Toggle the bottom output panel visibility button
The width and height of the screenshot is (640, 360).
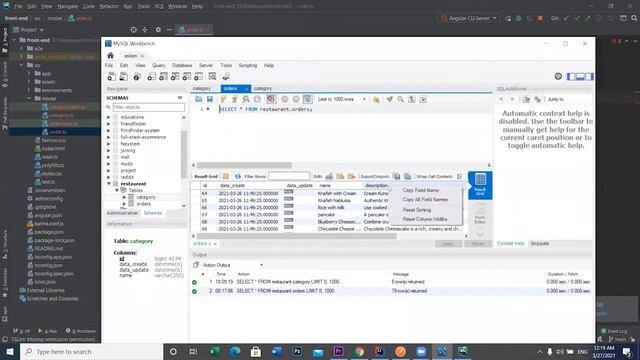[580, 76]
